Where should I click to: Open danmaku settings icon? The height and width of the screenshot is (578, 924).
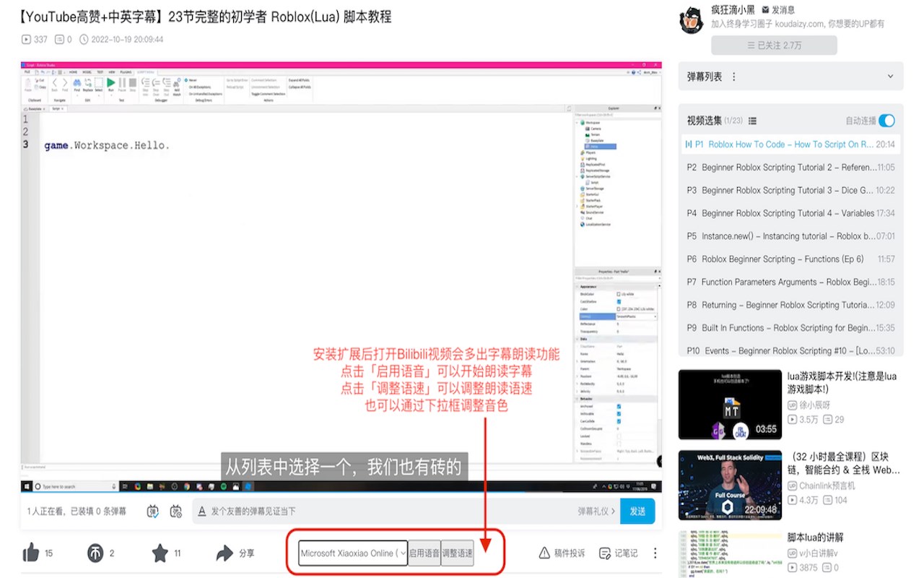coord(176,511)
